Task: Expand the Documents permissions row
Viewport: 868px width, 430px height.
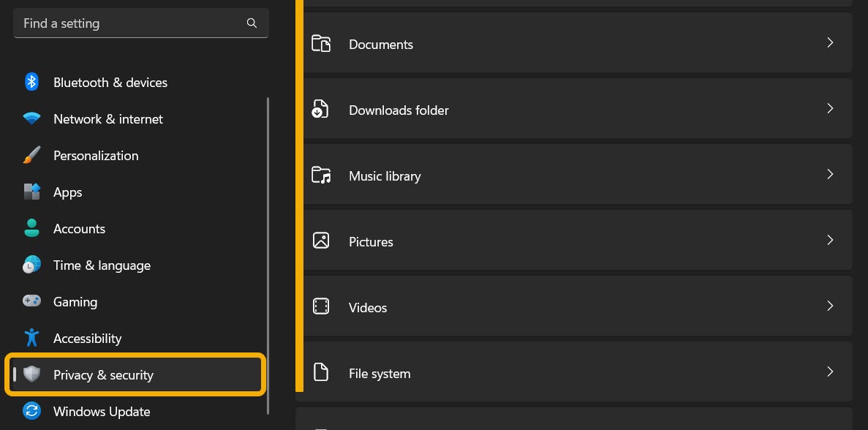Action: pos(830,42)
